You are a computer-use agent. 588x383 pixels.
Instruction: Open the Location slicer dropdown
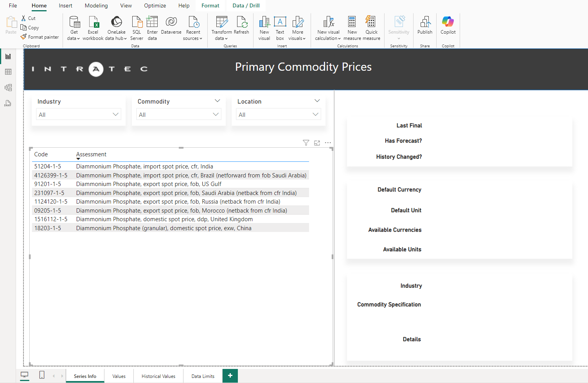315,115
